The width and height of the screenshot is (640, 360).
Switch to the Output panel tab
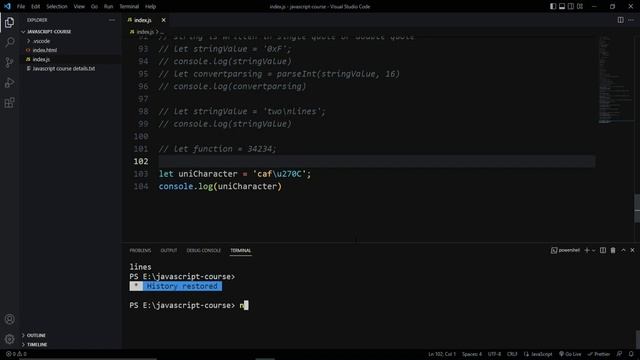point(169,250)
